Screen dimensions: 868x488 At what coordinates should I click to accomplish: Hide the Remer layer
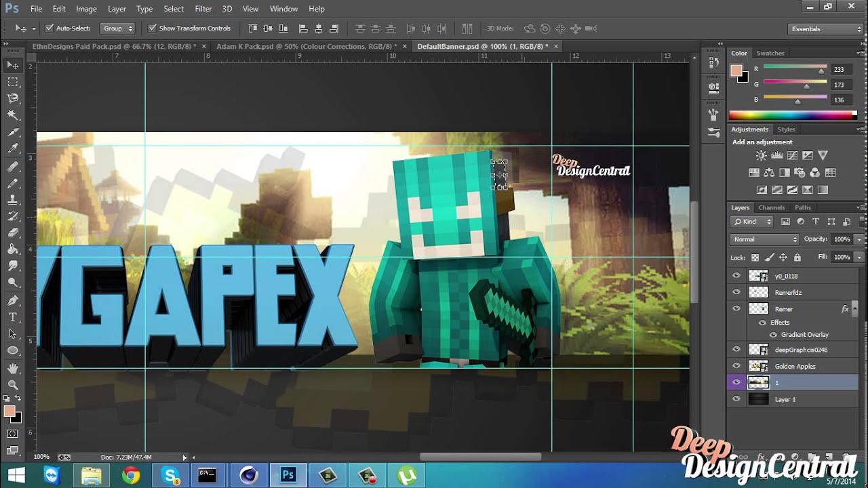pyautogui.click(x=736, y=308)
